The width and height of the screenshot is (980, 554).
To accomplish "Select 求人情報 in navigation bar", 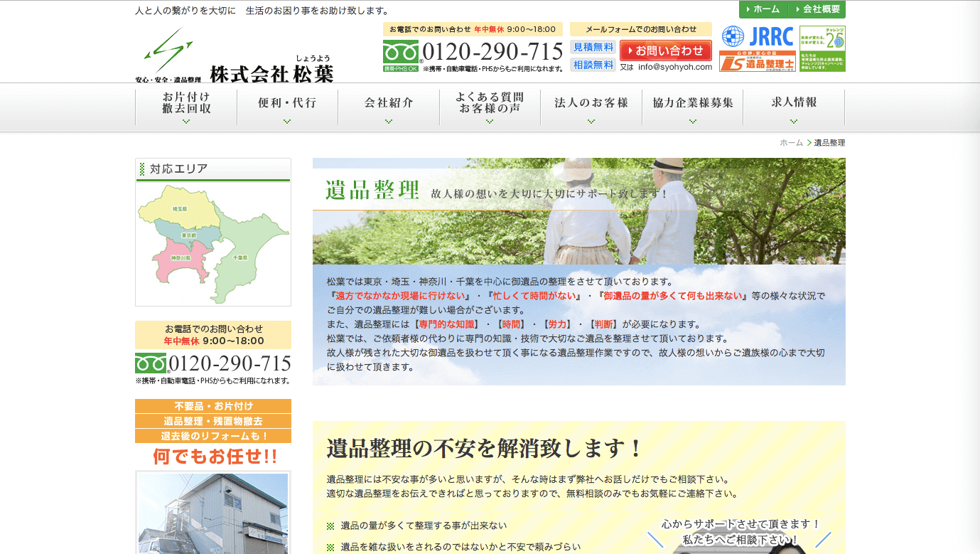I will (x=794, y=107).
